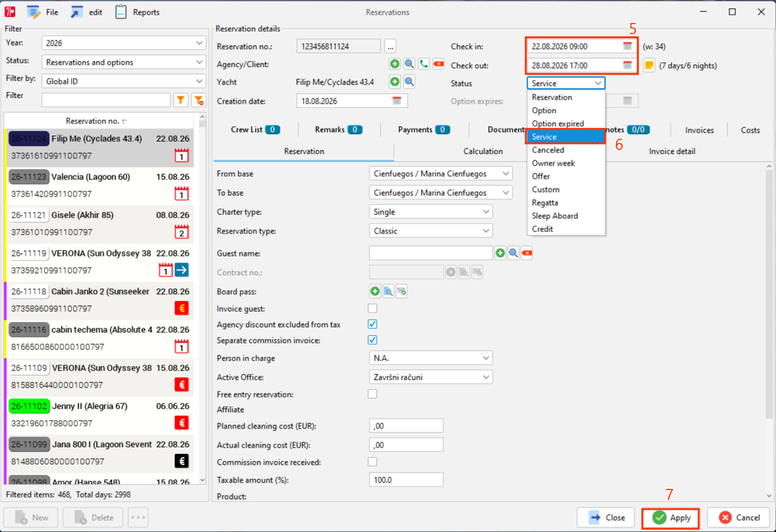
Task: Click calendar icon on Gisele reservation
Action: click(181, 232)
